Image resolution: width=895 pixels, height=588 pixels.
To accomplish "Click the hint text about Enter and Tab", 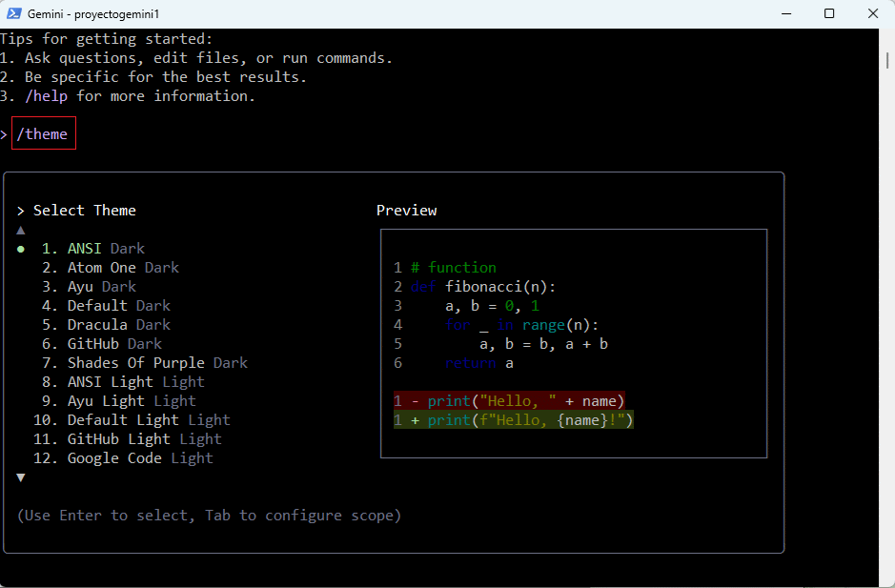I will 209,515.
